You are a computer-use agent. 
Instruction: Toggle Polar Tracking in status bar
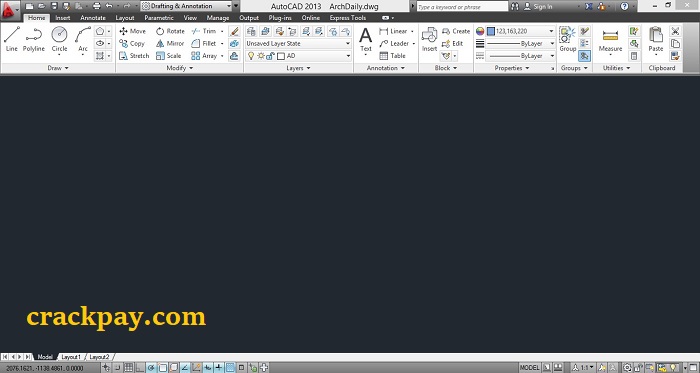click(x=151, y=368)
